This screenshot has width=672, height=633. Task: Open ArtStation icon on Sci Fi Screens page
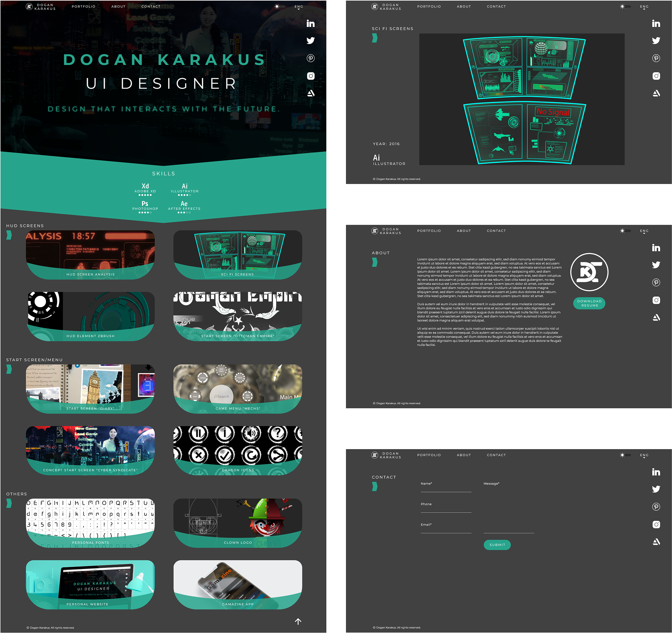(656, 93)
